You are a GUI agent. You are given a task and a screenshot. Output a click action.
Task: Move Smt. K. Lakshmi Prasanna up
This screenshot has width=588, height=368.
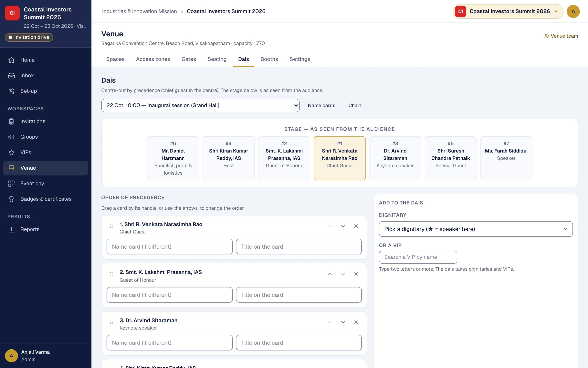coord(330,274)
